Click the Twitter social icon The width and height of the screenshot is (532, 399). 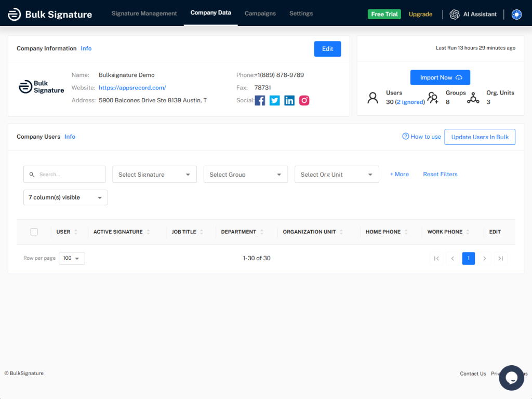tap(274, 100)
